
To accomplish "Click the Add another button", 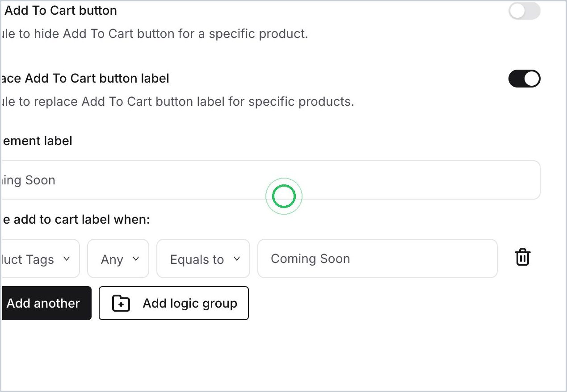I will coord(46,303).
